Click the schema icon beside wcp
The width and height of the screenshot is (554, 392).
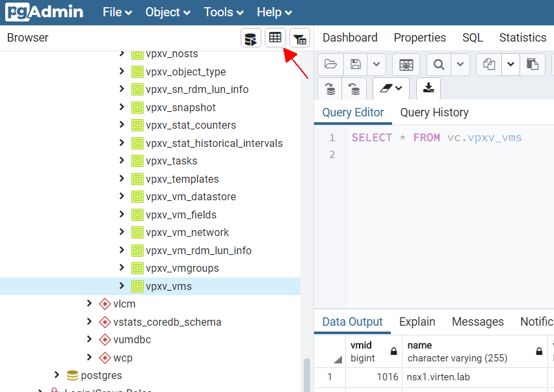pos(105,358)
